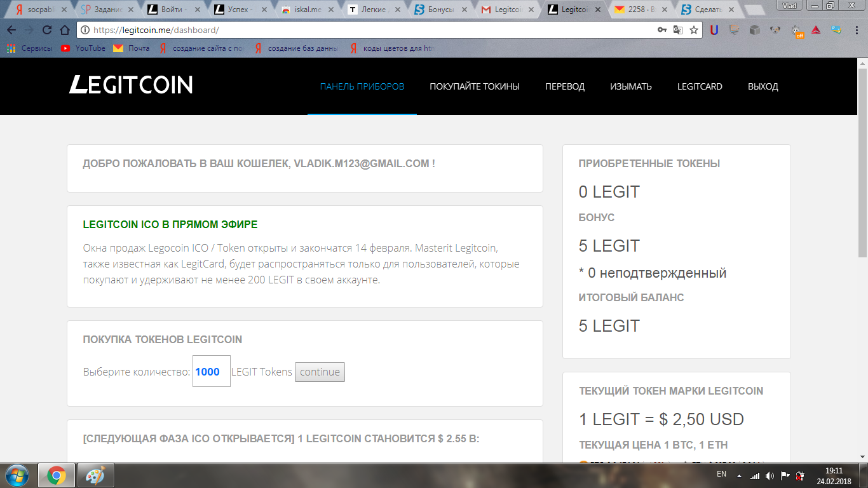
Task: Focus the token quantity field showing 1000
Action: point(212,371)
